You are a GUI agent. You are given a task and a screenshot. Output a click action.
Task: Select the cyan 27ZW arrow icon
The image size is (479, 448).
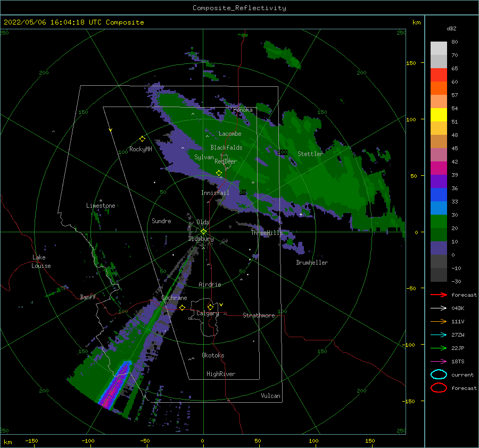pos(439,335)
